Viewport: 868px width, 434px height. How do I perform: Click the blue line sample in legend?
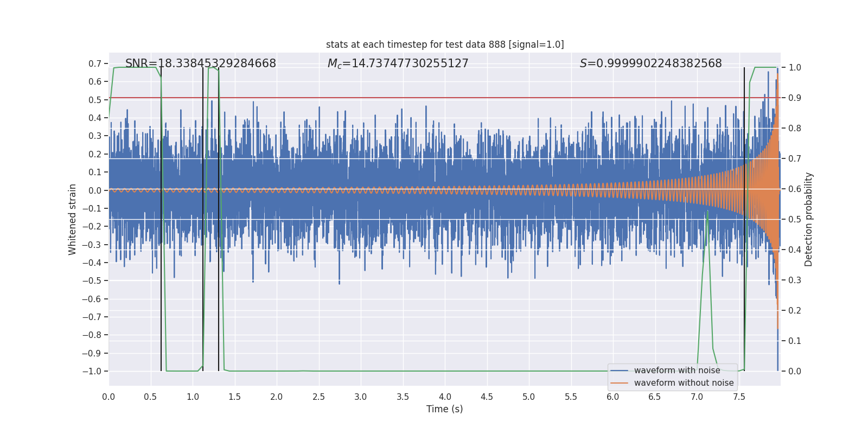click(x=619, y=371)
